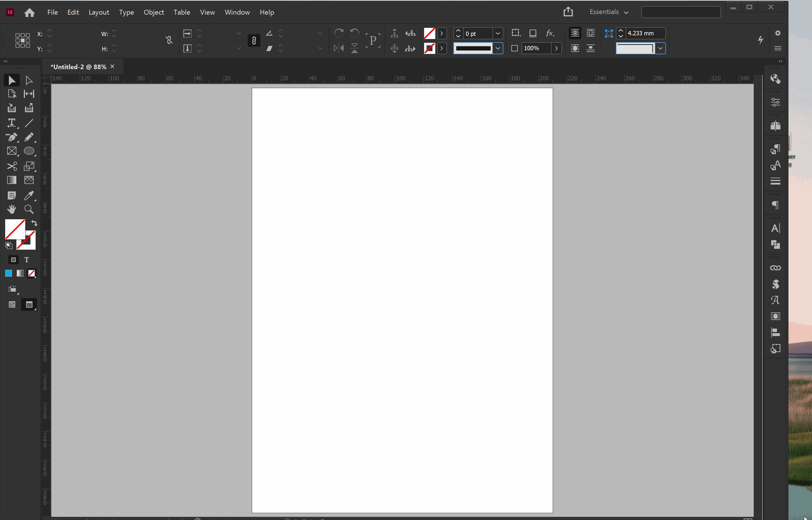Select the Type tool
Viewport: 812px width, 520px height.
coord(11,123)
